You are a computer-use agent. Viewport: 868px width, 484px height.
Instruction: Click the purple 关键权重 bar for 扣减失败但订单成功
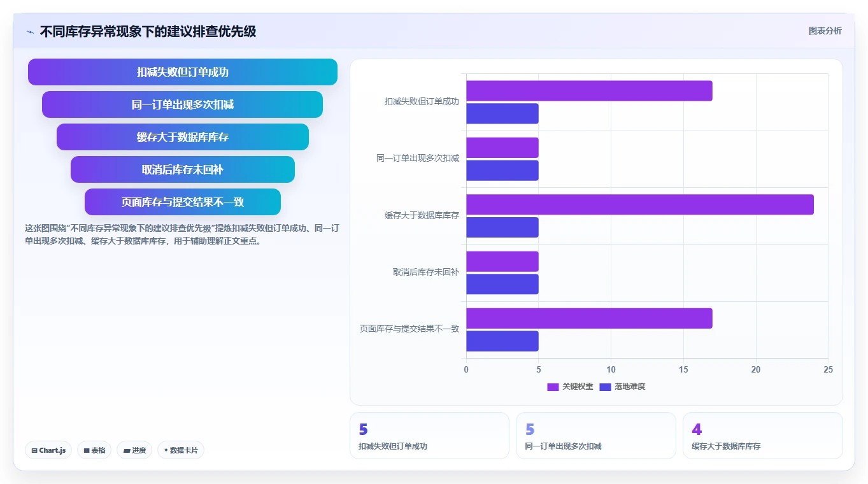589,91
